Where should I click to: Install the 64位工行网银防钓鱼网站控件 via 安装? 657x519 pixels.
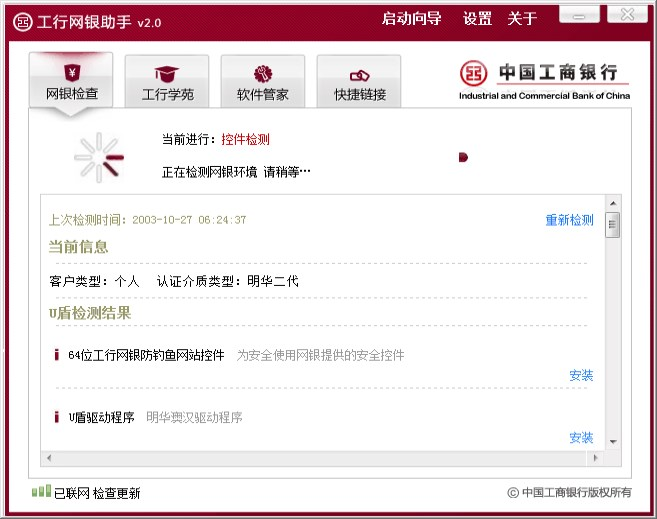(x=581, y=376)
